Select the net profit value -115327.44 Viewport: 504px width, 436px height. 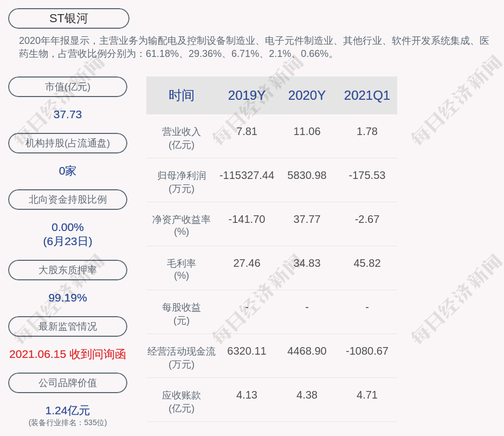pyautogui.click(x=247, y=175)
